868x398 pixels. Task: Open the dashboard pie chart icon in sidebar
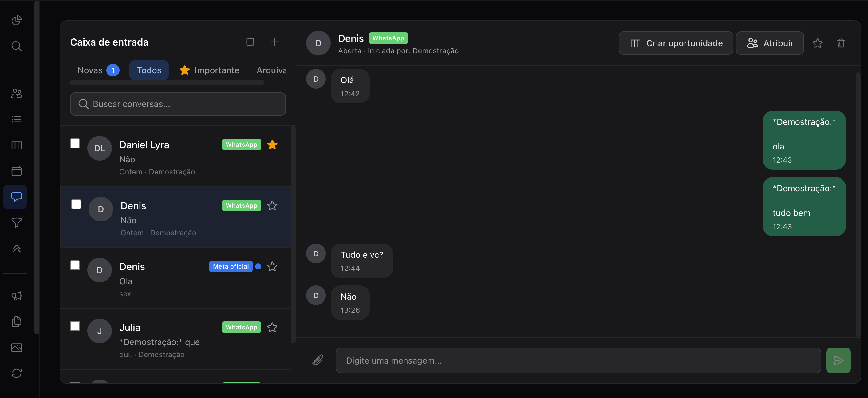click(16, 20)
